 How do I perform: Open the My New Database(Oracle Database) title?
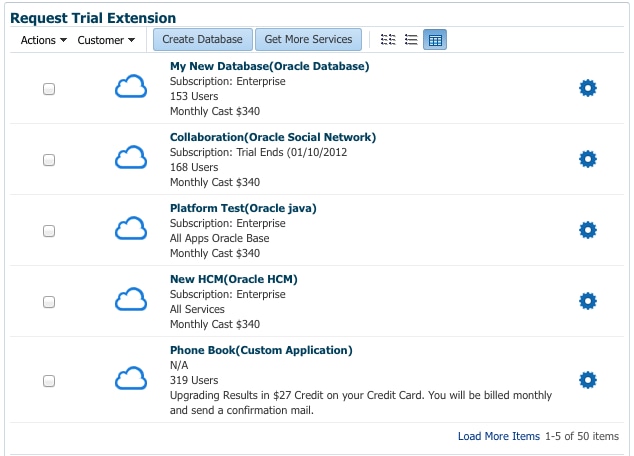[x=269, y=66]
